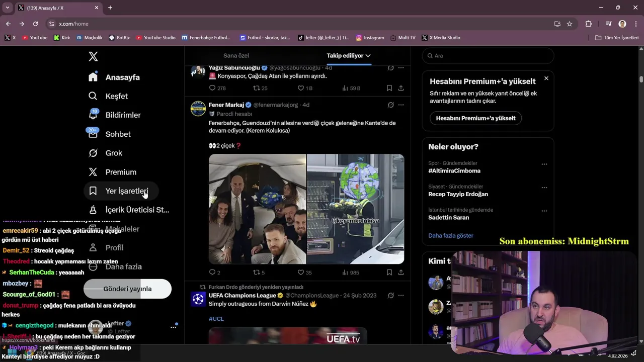Open more options on Champions League post
This screenshot has width=644, height=362.
tap(401, 295)
